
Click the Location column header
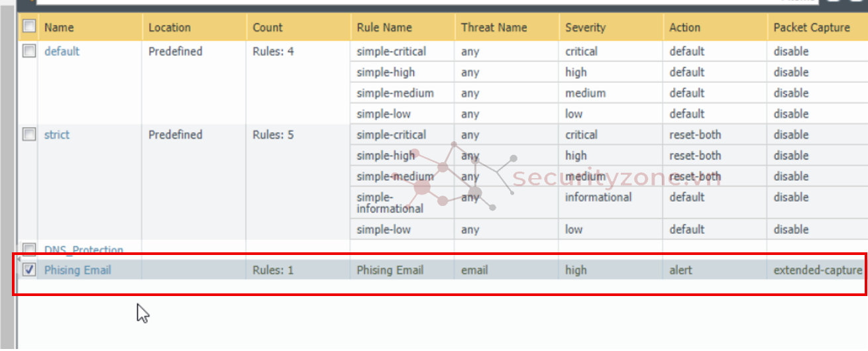click(170, 27)
